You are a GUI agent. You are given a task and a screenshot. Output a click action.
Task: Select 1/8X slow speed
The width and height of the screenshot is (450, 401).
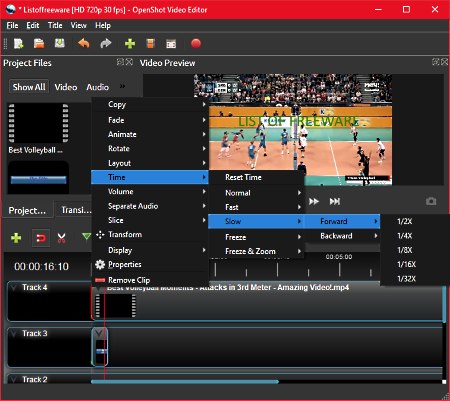click(415, 250)
